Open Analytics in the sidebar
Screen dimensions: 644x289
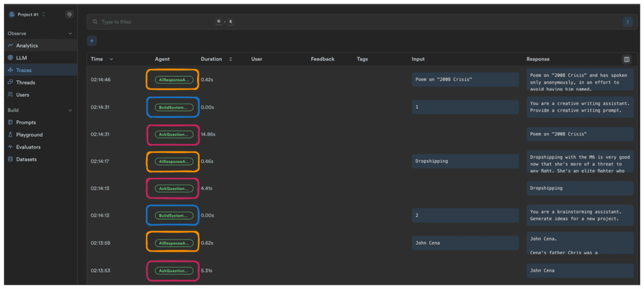coord(26,45)
